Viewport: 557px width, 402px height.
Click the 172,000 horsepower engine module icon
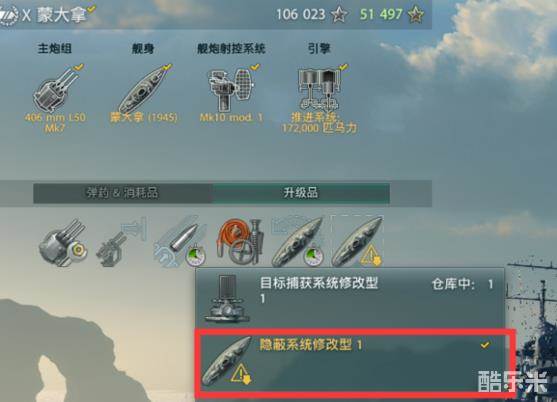point(319,89)
